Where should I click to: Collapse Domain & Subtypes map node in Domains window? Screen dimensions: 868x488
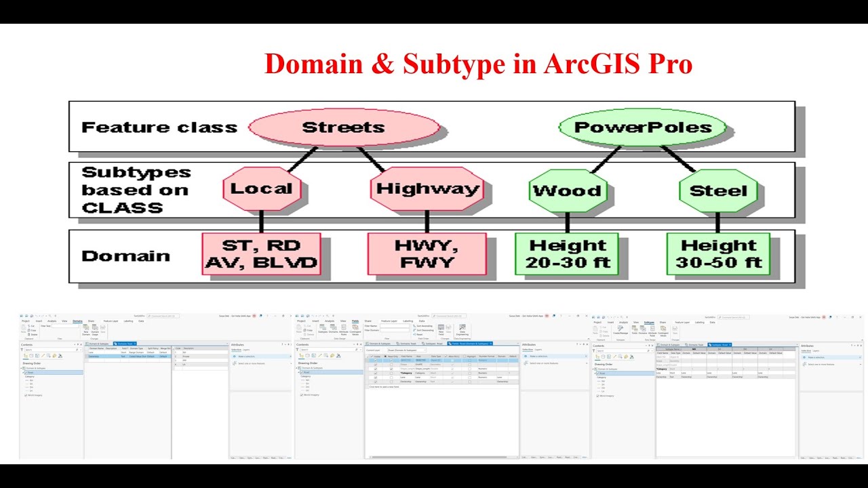point(22,369)
